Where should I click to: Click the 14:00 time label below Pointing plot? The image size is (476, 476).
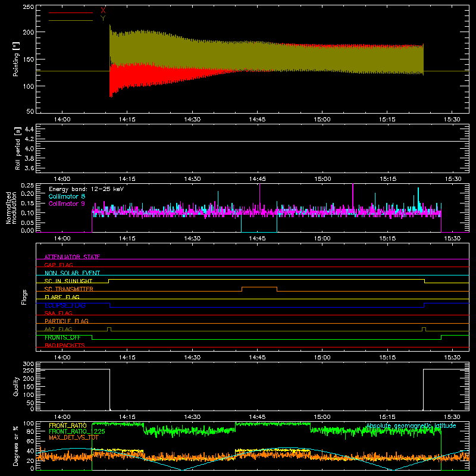click(62, 120)
